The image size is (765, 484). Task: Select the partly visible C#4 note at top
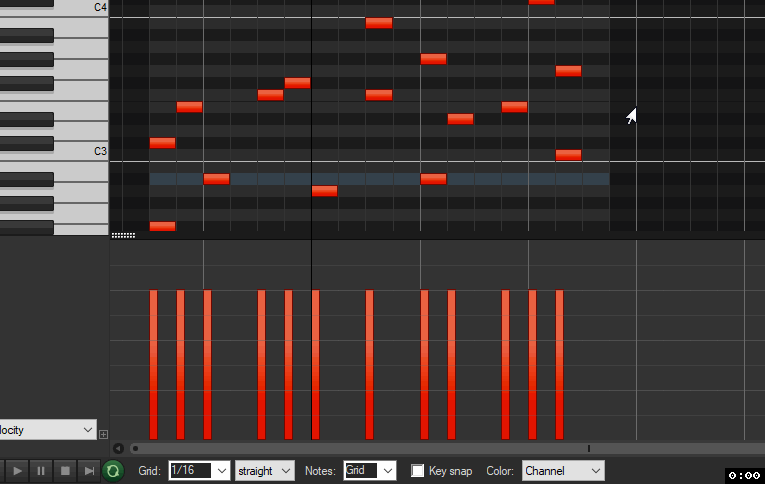[x=542, y=2]
